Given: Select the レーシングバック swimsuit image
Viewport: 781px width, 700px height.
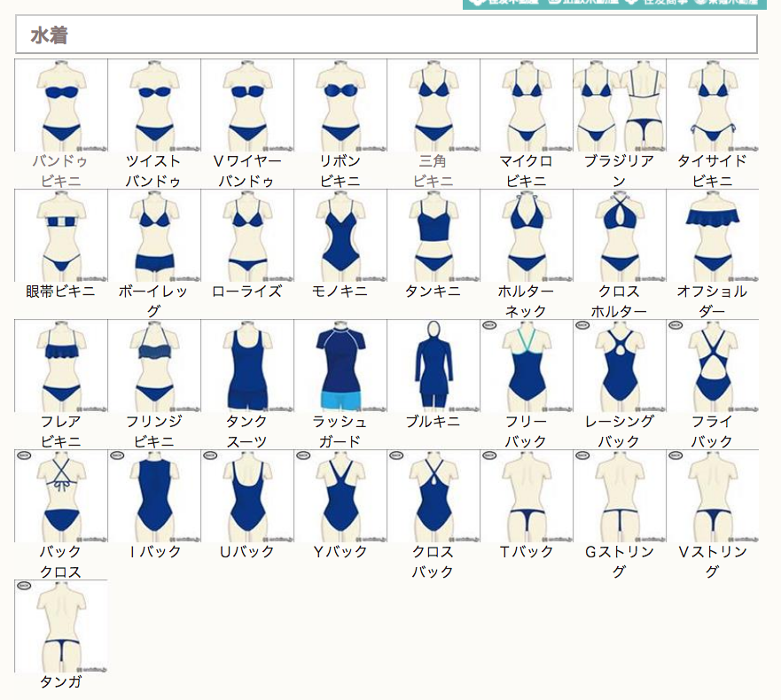Looking at the screenshot, I should pos(620,366).
